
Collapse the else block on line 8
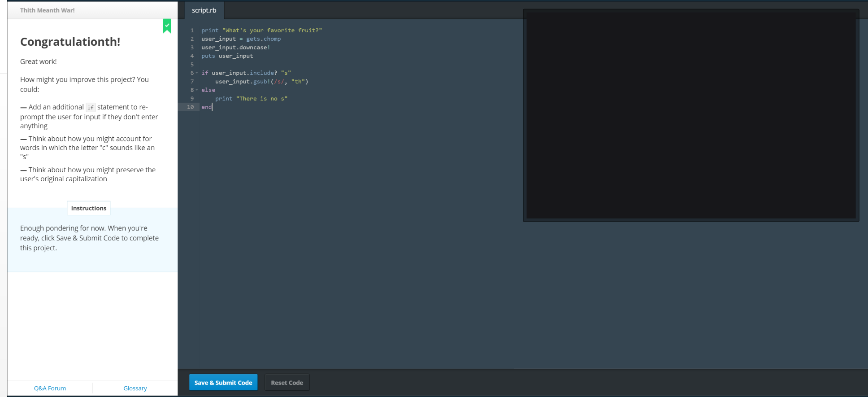coord(197,90)
